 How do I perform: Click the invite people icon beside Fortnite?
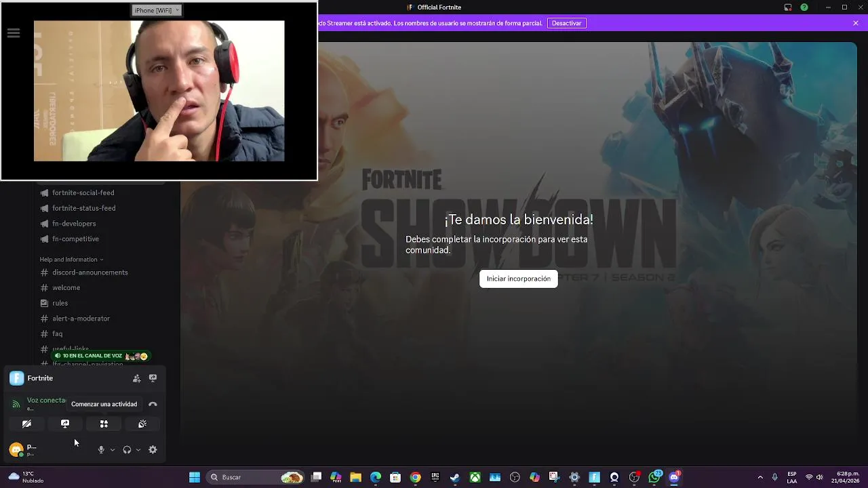coord(136,378)
